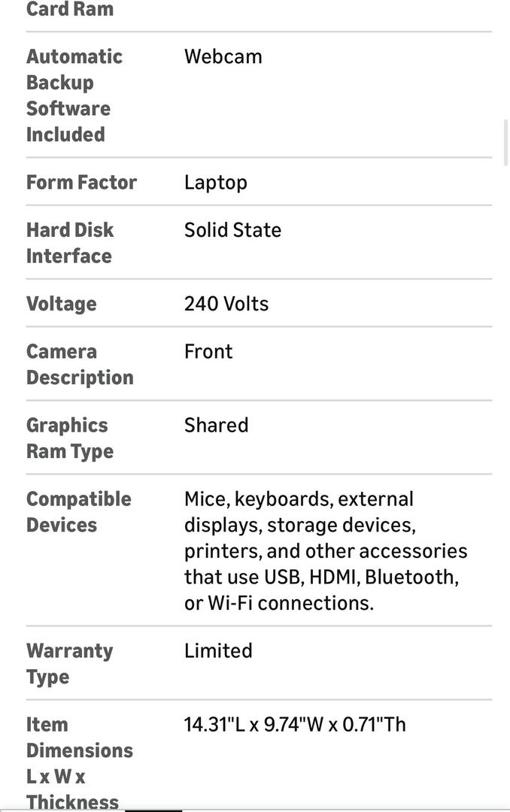510x812 pixels.
Task: Tap the compatible devices description paragraph
Action: [326, 551]
